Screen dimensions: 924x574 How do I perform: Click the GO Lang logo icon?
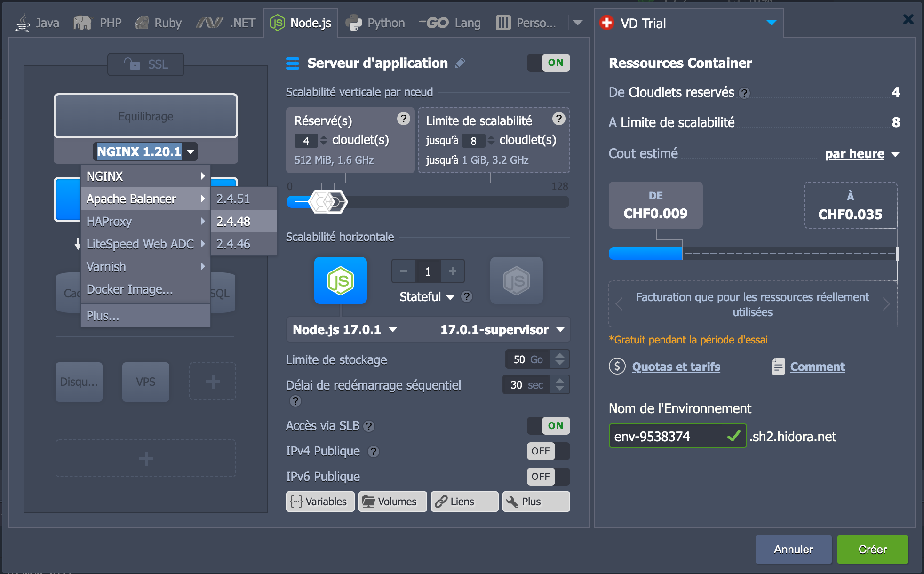434,23
